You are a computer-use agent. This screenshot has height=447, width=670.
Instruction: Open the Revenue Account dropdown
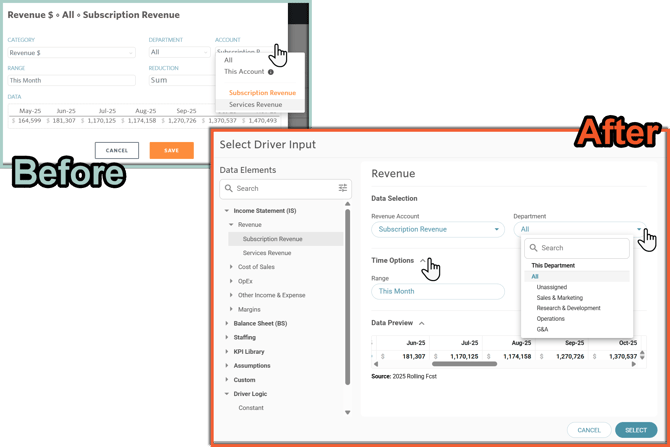point(437,229)
